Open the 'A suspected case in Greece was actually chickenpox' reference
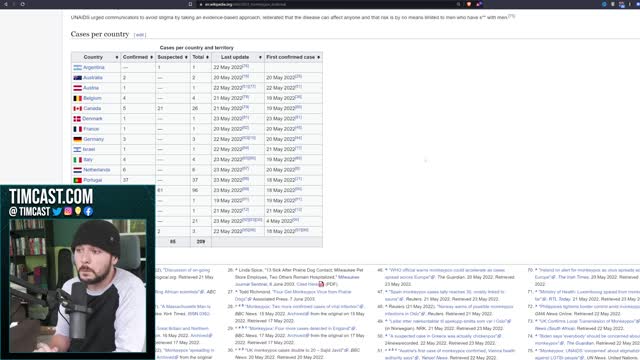Screen dimensions: 640x360 [445, 336]
